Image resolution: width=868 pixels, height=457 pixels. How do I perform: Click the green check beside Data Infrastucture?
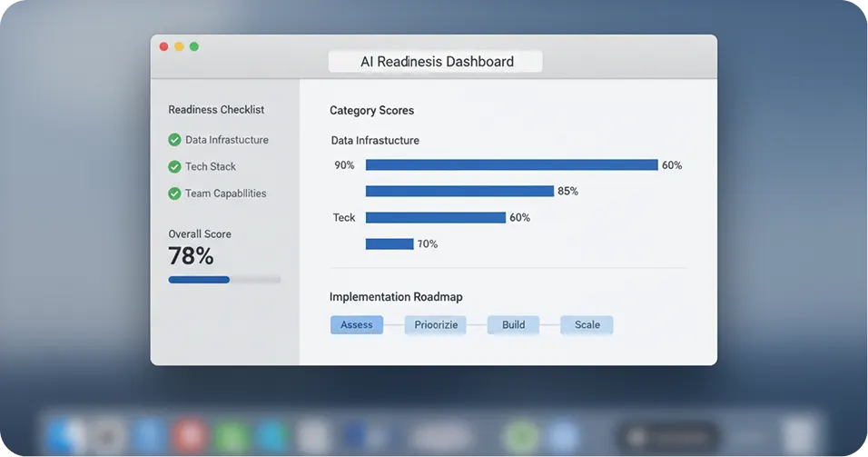pos(174,140)
